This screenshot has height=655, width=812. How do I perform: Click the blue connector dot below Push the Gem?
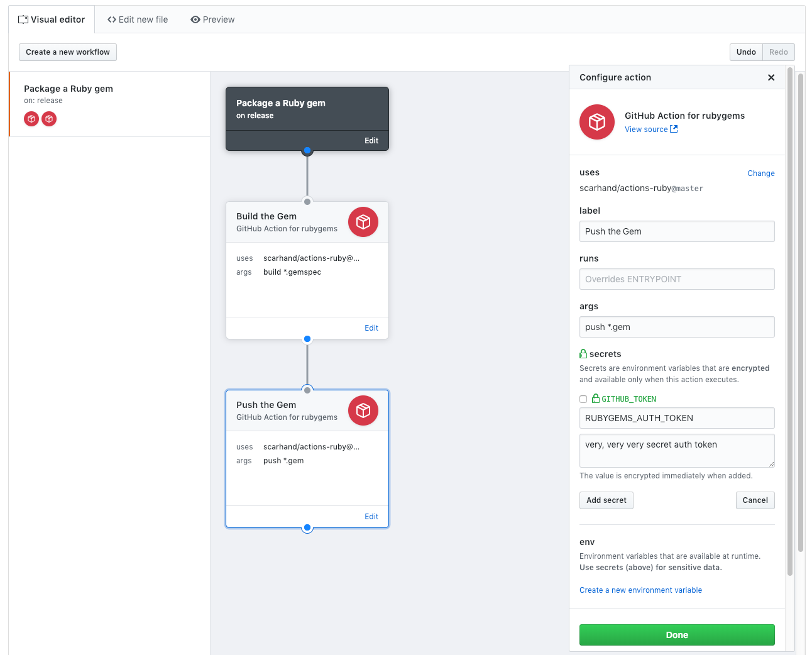(307, 528)
